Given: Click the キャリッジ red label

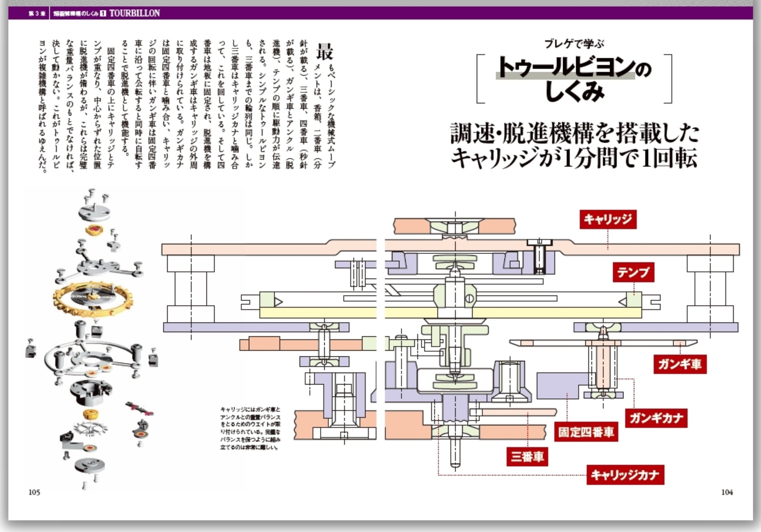Looking at the screenshot, I should [x=608, y=219].
